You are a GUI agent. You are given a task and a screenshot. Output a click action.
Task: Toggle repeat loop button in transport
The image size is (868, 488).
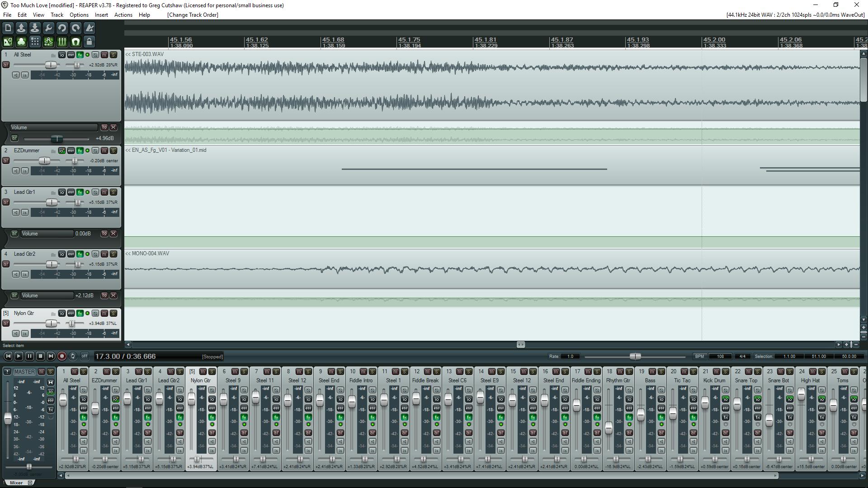tap(73, 357)
